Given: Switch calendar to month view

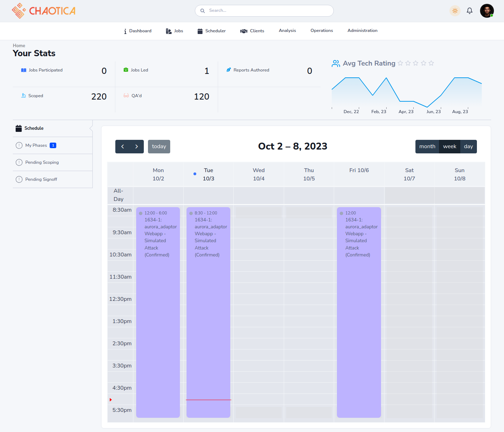Looking at the screenshot, I should (427, 146).
